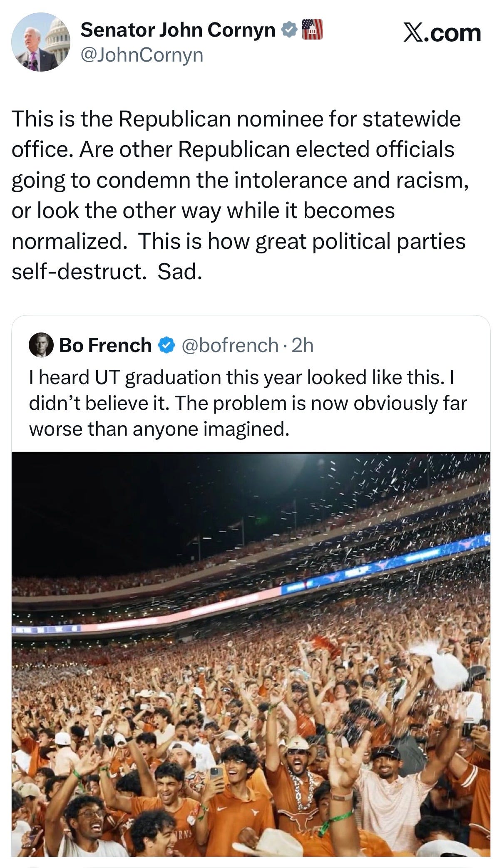The height and width of the screenshot is (868, 502).
Task: Click the US flag Capitol affiliation badge
Action: 311,30
